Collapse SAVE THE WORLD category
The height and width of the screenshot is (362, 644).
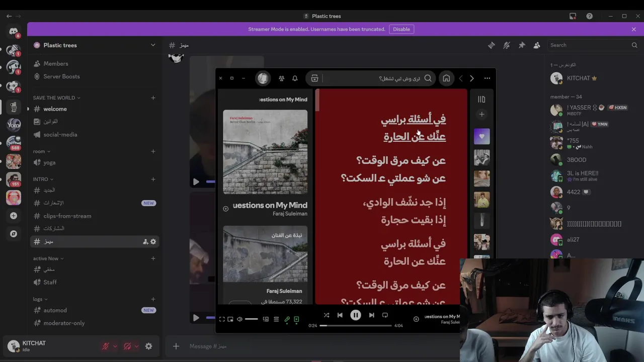click(x=57, y=98)
